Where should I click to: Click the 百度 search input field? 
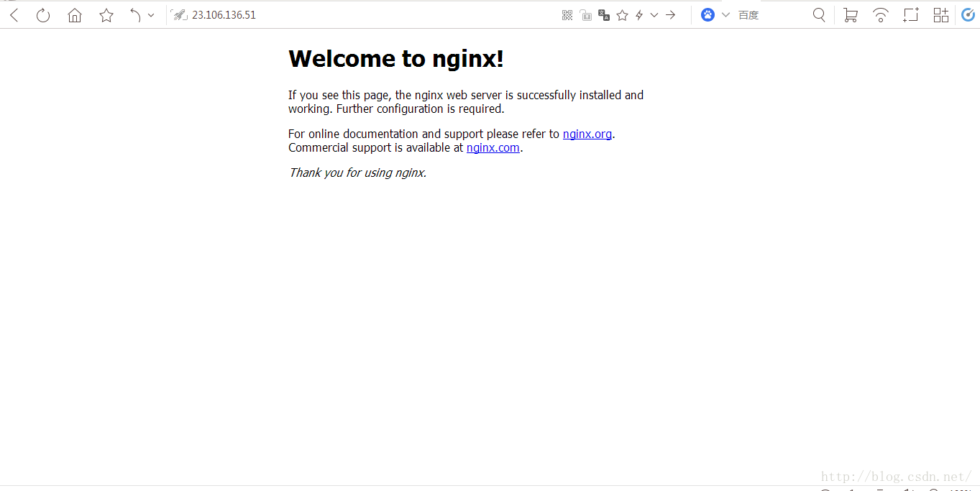click(771, 15)
